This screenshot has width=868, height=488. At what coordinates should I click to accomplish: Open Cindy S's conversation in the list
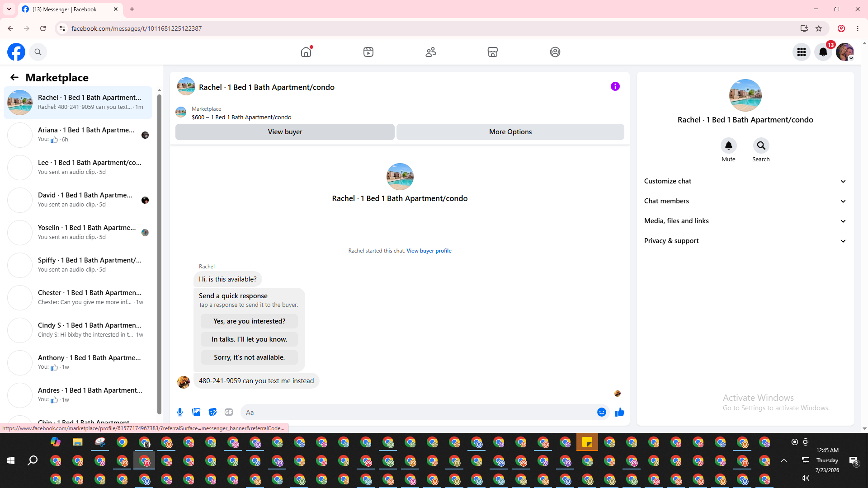tap(78, 330)
